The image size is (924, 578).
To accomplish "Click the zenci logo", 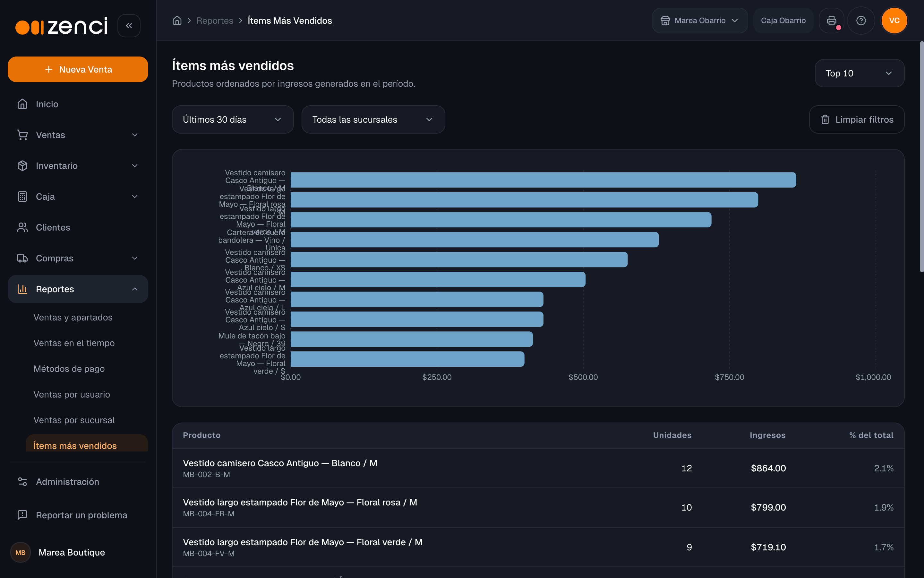I will [x=61, y=26].
